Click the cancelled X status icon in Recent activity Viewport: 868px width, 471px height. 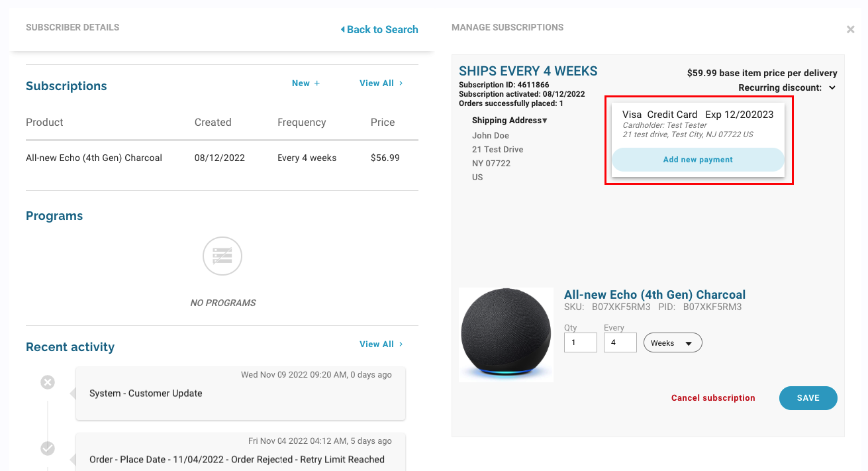(x=48, y=382)
